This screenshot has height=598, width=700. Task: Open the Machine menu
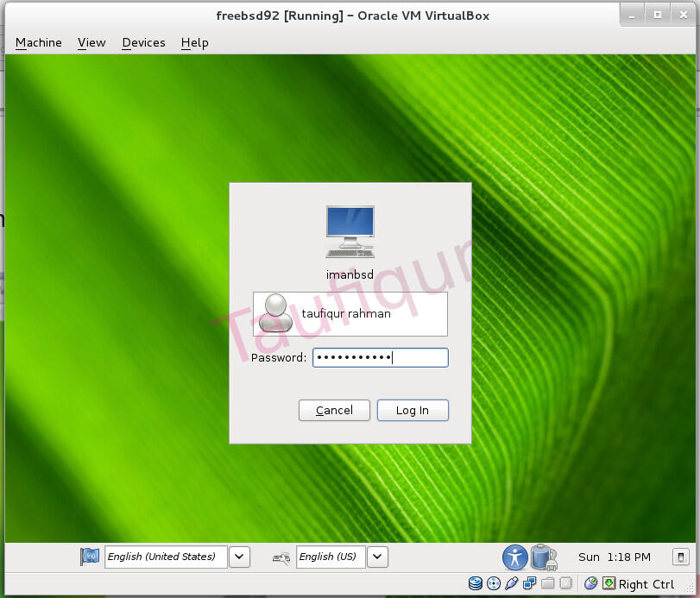coord(38,43)
